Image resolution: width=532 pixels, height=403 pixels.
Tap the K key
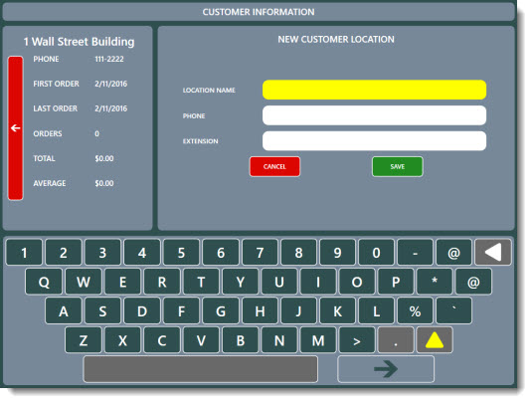click(x=337, y=311)
